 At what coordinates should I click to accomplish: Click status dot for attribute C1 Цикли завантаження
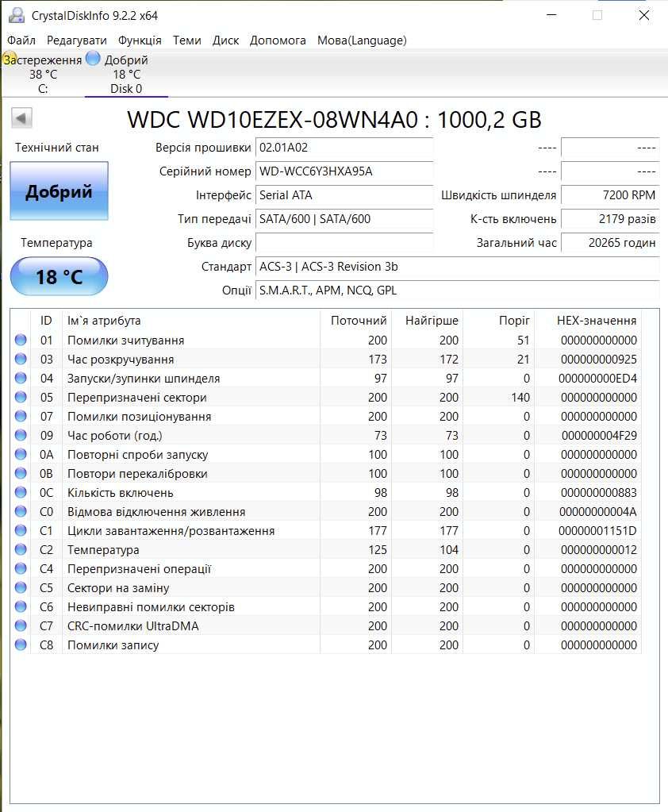click(x=21, y=530)
